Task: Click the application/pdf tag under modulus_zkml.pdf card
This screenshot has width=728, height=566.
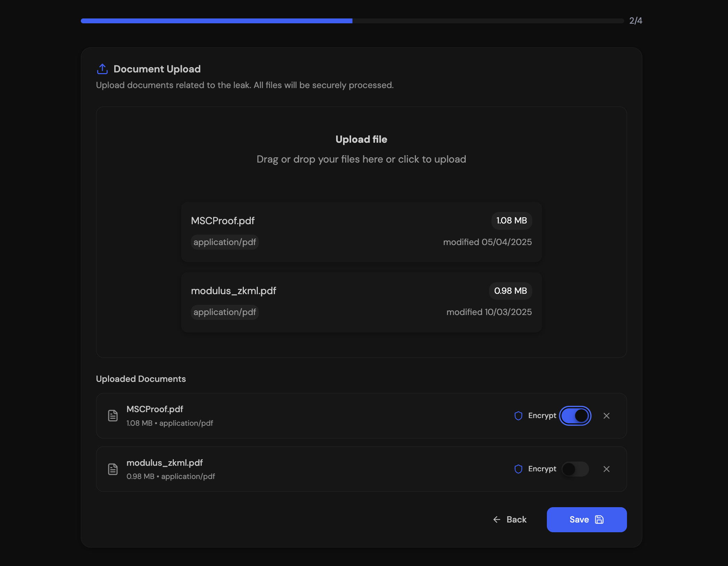Action: [x=225, y=312]
